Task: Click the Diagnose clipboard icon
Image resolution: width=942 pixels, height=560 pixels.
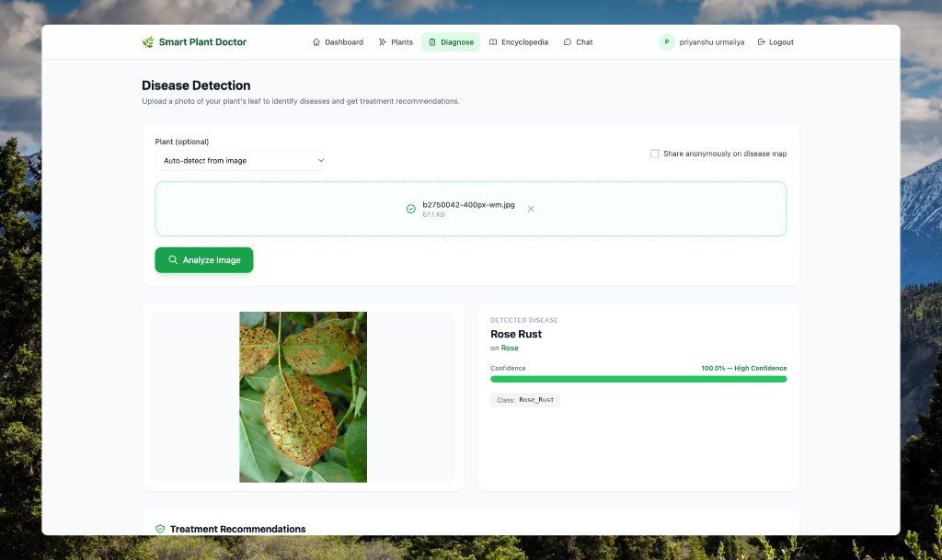Action: coord(432,42)
